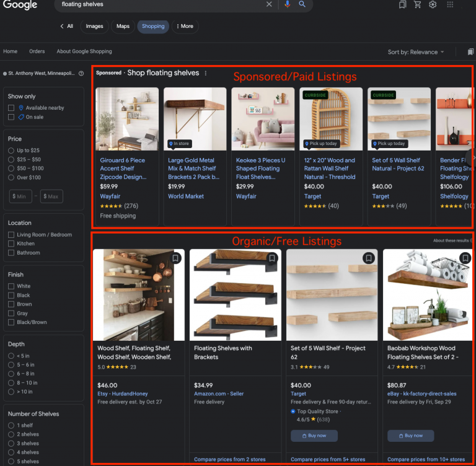
Task: Open 12" x 20" Wood and Rattan listing
Action: pyautogui.click(x=330, y=169)
